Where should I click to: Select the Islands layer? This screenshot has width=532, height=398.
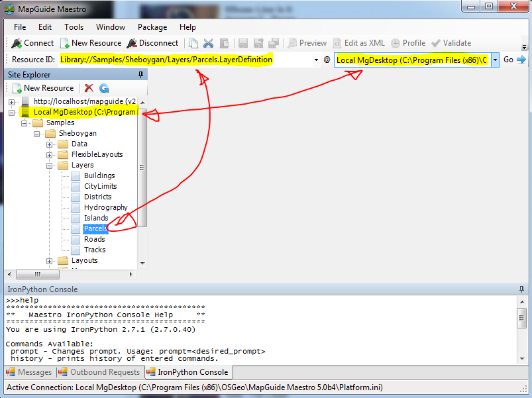tap(96, 218)
